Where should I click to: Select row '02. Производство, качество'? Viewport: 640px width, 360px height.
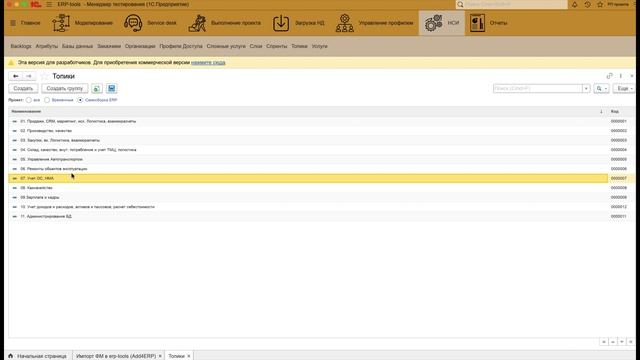(x=308, y=131)
